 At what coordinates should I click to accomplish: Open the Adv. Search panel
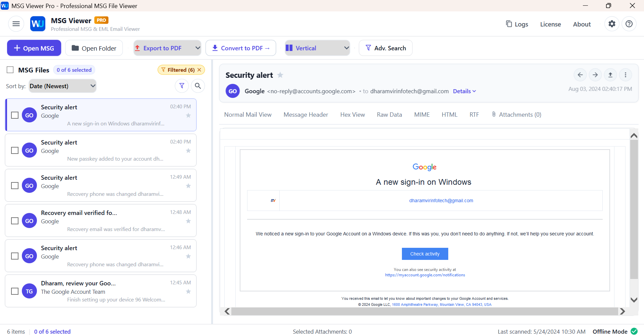point(385,48)
